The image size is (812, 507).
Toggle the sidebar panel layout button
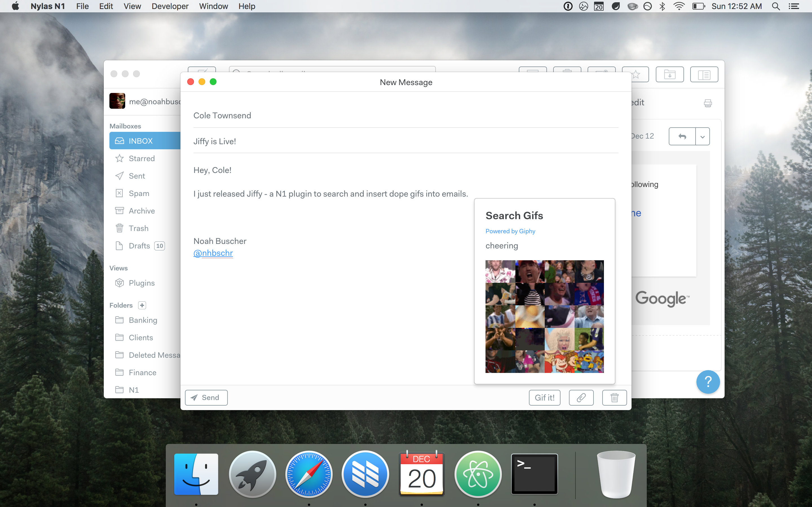704,74
